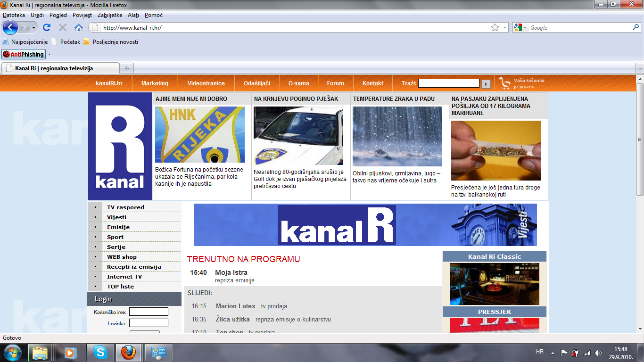Open the AntiPhishing toolbar dropdown arrow
The height and width of the screenshot is (362, 644).
click(x=49, y=55)
